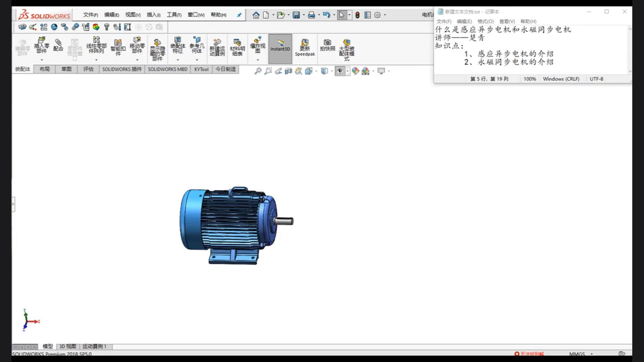Pin the menu bar with pushpin icon
This screenshot has height=362, width=644.
click(x=239, y=15)
